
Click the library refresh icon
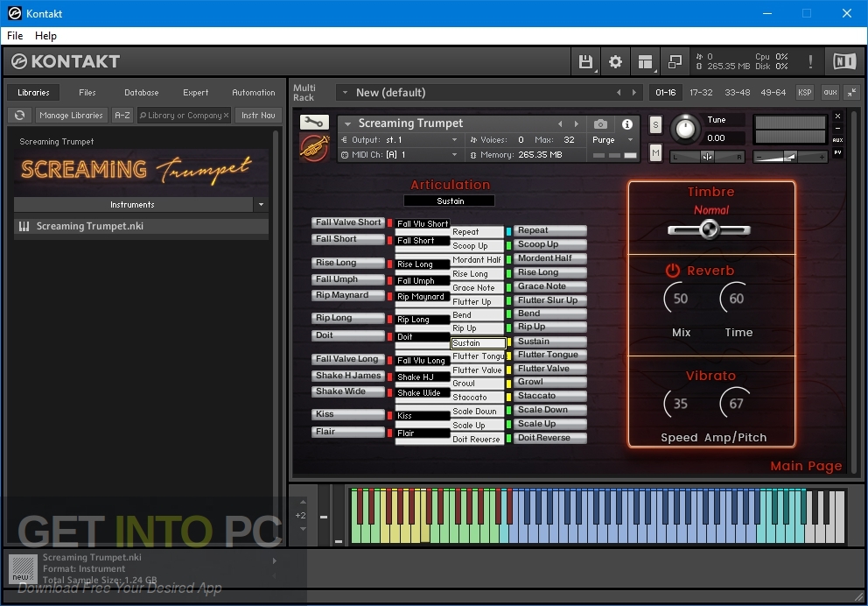coord(20,116)
